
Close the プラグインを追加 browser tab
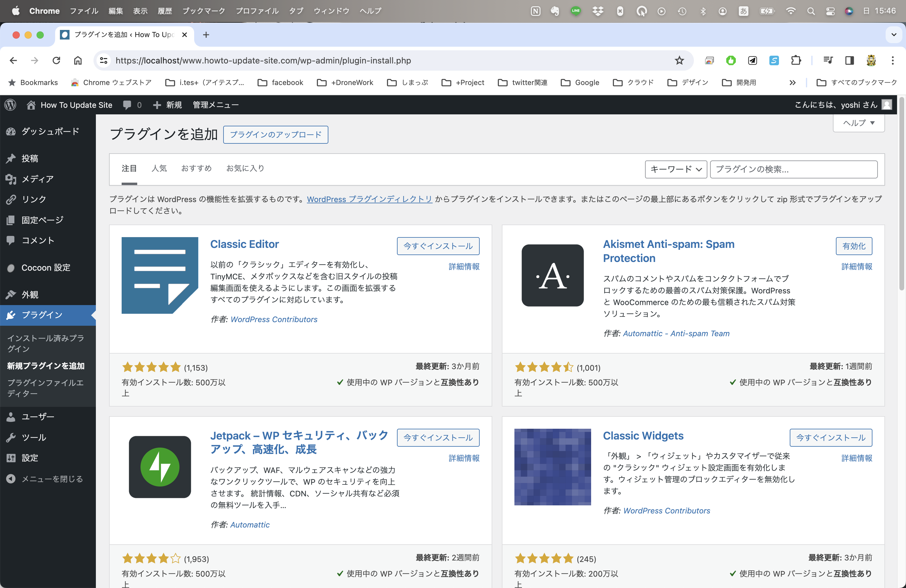click(185, 35)
